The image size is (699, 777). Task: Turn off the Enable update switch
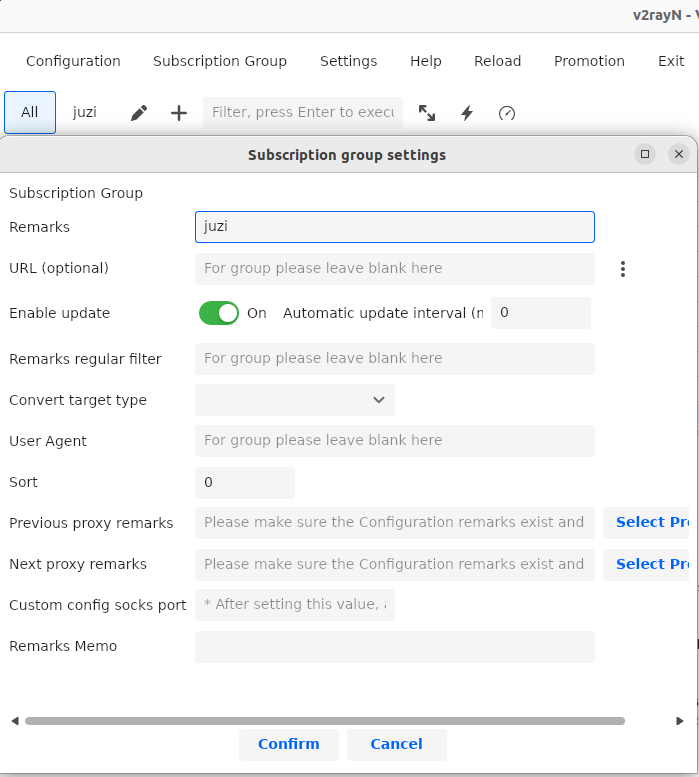[x=219, y=313]
